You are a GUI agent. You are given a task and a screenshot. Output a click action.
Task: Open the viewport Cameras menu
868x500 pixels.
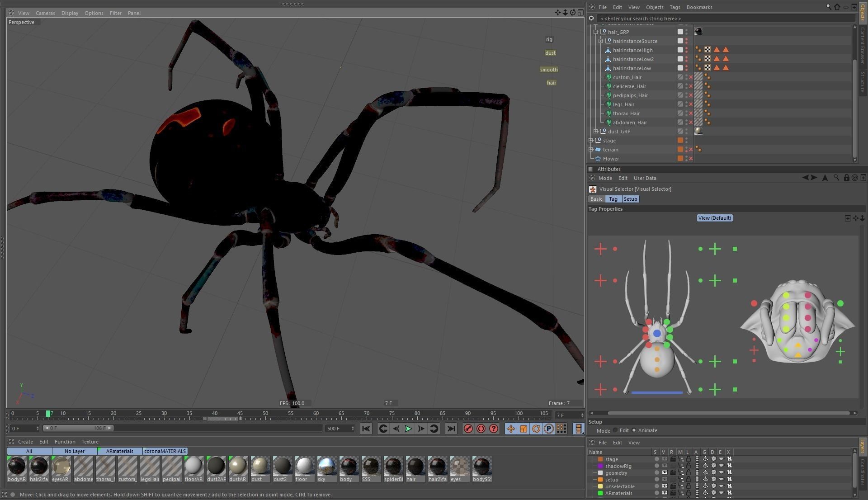45,13
